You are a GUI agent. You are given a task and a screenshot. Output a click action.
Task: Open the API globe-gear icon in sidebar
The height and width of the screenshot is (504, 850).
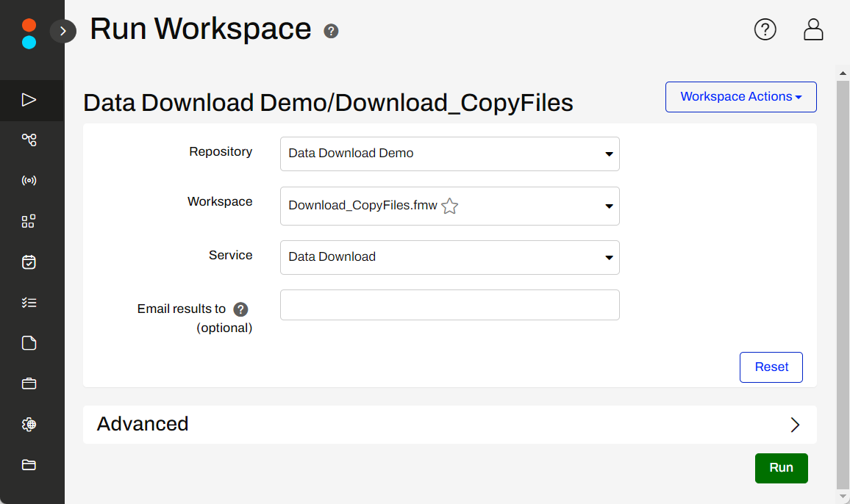(x=29, y=424)
